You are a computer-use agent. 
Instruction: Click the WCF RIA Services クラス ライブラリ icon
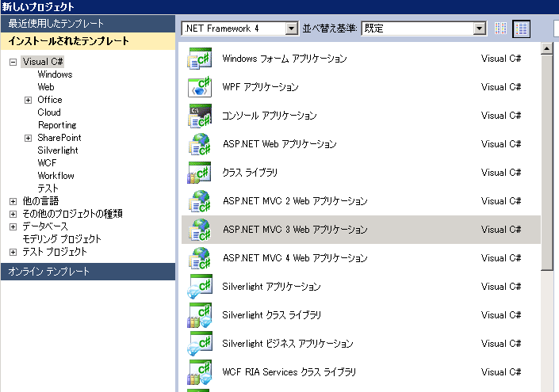pyautogui.click(x=200, y=371)
